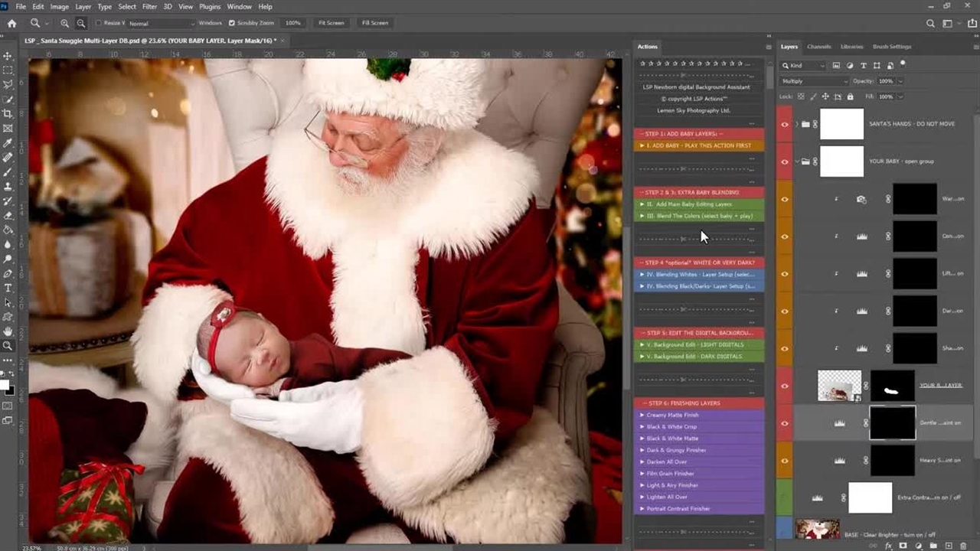980x551 pixels.
Task: Click the Lock All padlock icon
Action: 850,96
